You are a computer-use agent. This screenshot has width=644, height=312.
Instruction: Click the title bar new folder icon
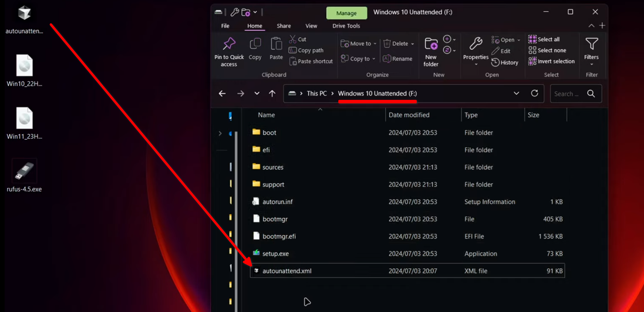(x=246, y=12)
